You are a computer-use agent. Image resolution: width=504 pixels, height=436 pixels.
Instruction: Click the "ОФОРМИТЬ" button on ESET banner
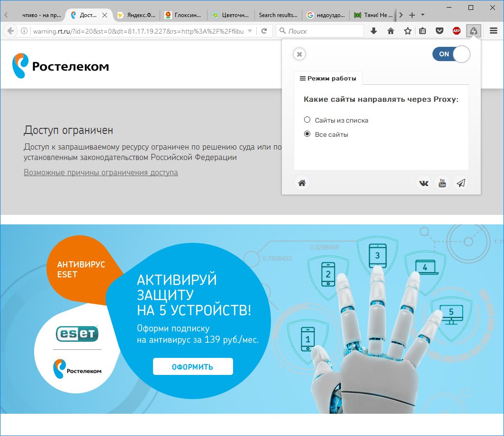[193, 367]
